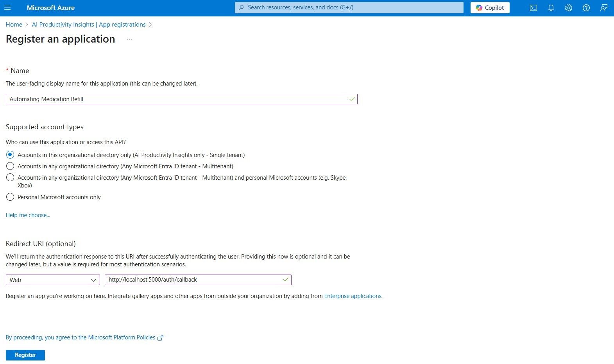Open the Enterprise applications link
This screenshot has height=364, width=614.
[353, 296]
